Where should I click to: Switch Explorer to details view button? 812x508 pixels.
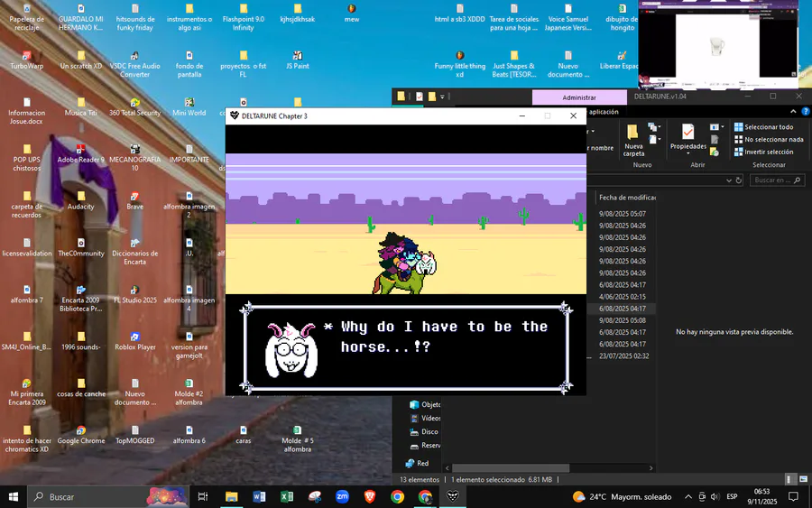click(x=789, y=479)
